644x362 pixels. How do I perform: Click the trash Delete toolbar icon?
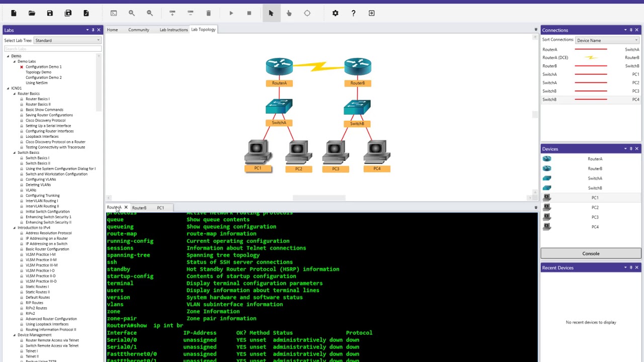pyautogui.click(x=208, y=13)
